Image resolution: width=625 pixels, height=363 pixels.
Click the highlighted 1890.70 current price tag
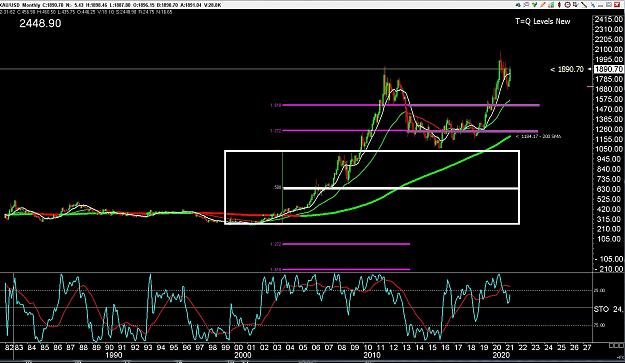click(x=609, y=69)
